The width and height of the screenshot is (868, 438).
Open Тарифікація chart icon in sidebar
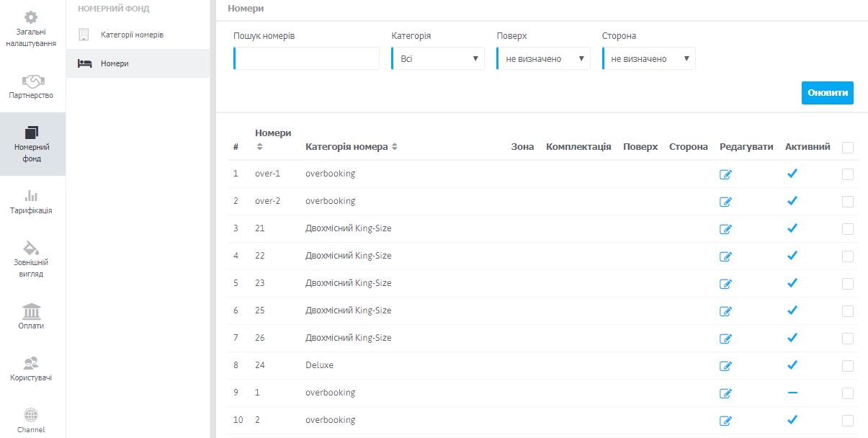(32, 195)
